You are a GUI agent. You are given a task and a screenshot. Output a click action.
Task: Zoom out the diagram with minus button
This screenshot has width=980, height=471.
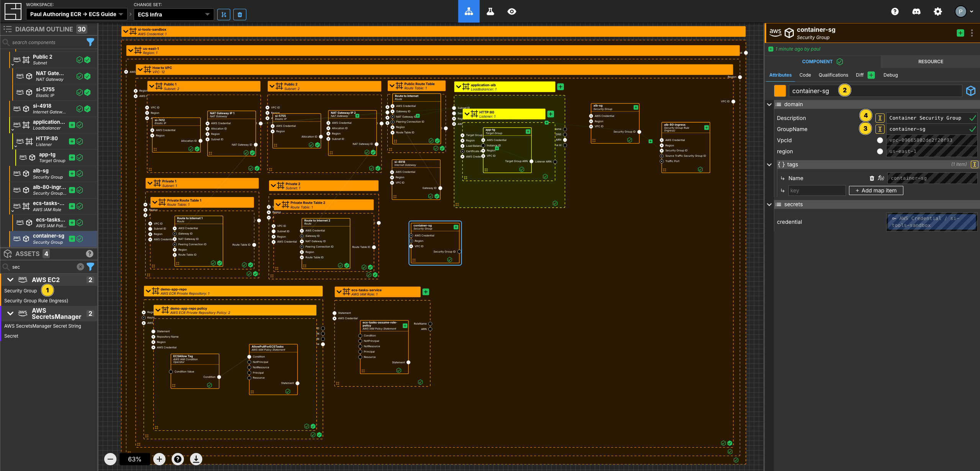[x=110, y=459]
